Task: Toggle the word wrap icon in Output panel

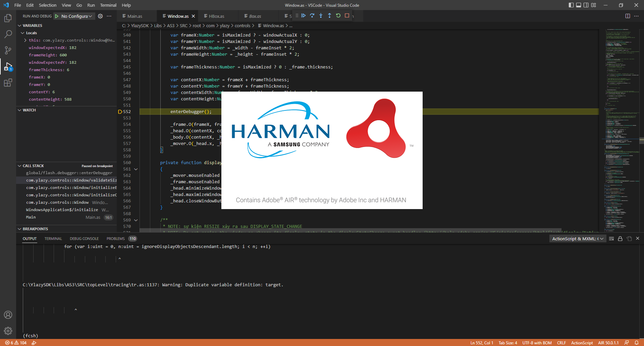Action: [611, 238]
